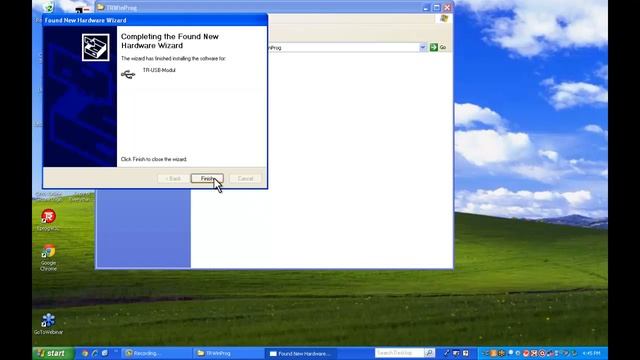
Task: Open the address bar dropdown in TRWinProg window
Action: [x=422, y=47]
